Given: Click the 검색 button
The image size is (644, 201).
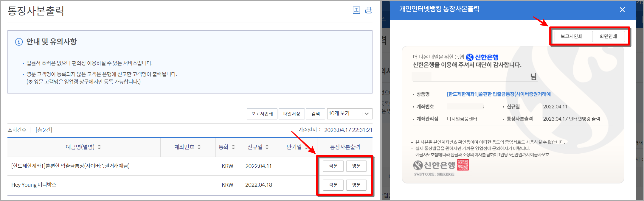Looking at the screenshot, I should [316, 114].
